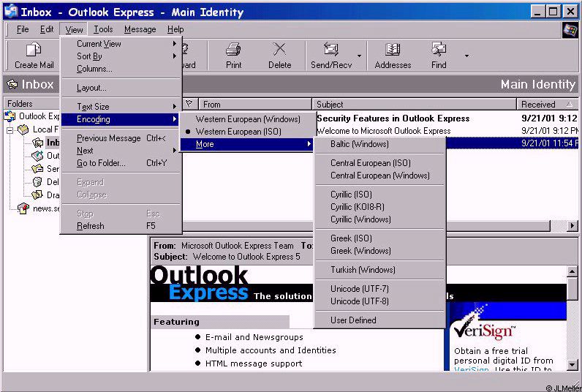Sort messages by From column header
The image size is (582, 392).
coord(255,105)
